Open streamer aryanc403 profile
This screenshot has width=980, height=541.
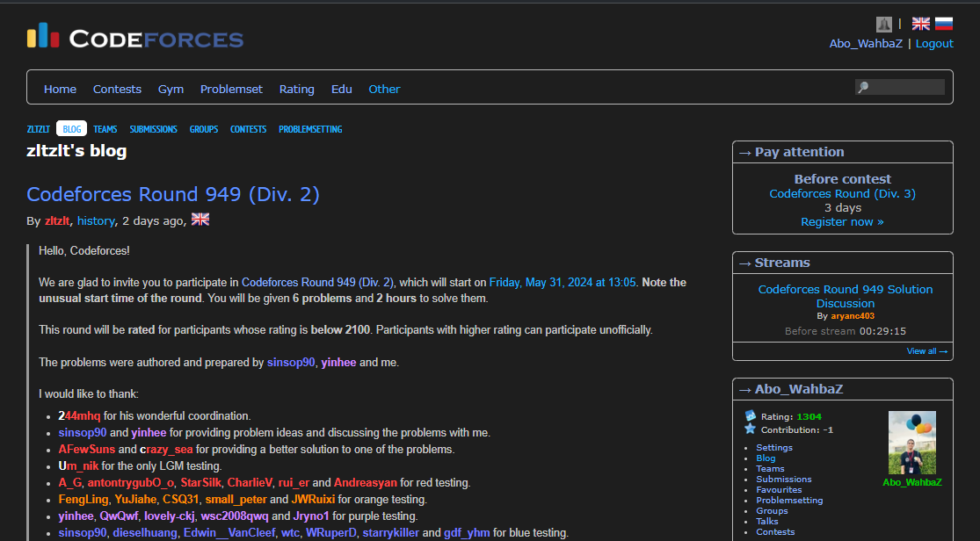(853, 316)
